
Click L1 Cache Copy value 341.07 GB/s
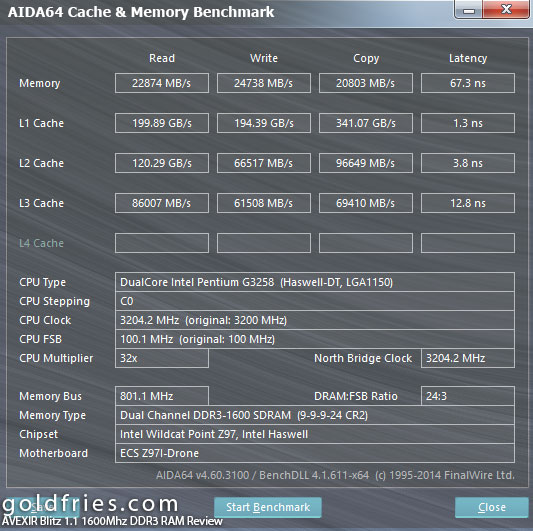(366, 123)
